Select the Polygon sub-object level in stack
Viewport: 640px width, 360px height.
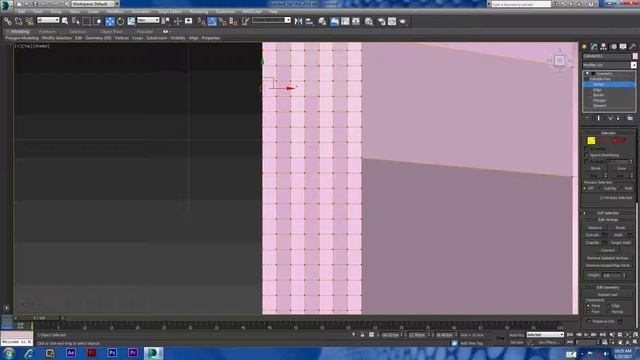(600, 100)
